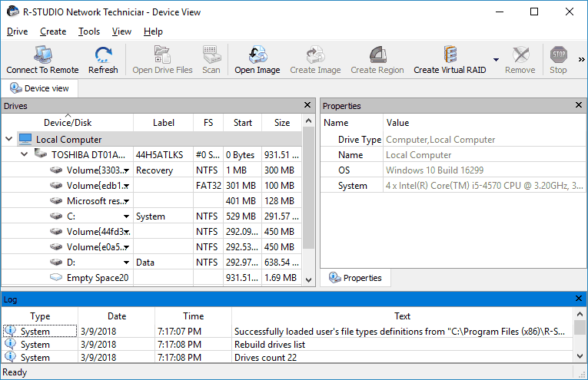Click the D: volume disk icon

coord(56,262)
